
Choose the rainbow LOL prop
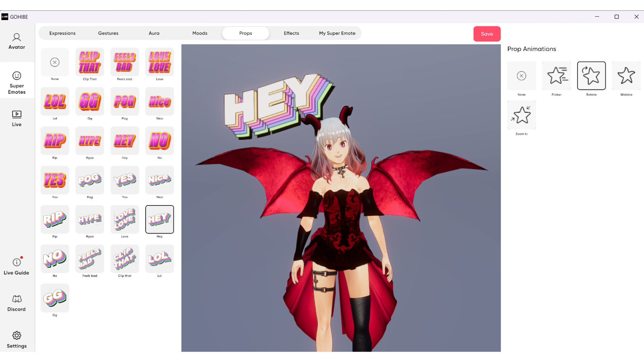point(159,259)
